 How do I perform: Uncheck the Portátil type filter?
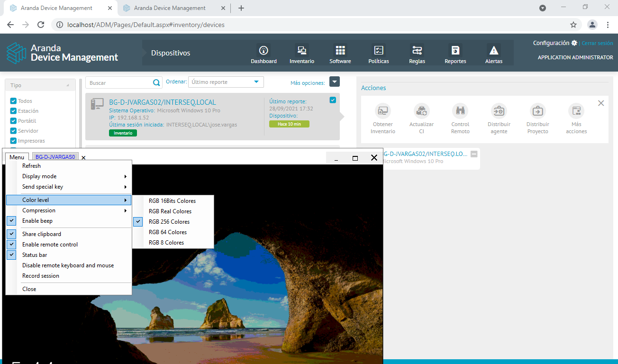coord(13,121)
